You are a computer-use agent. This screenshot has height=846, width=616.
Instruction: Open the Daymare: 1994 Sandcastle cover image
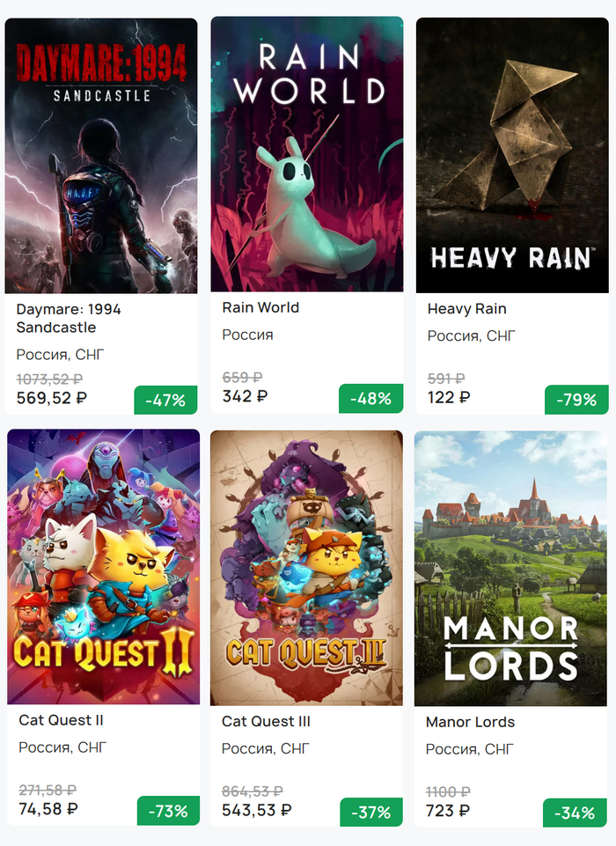(x=101, y=156)
